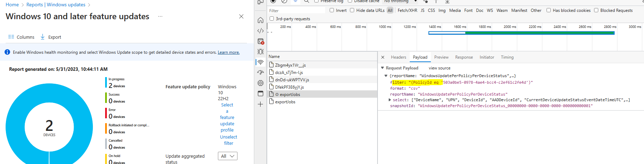Click view source in Request Payload
The width and height of the screenshot is (644, 164).
tap(440, 68)
